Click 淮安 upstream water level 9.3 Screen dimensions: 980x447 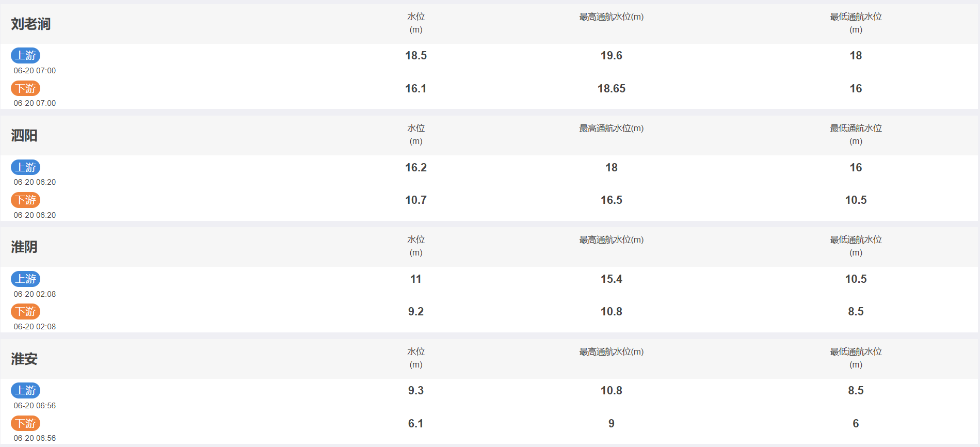(x=416, y=390)
